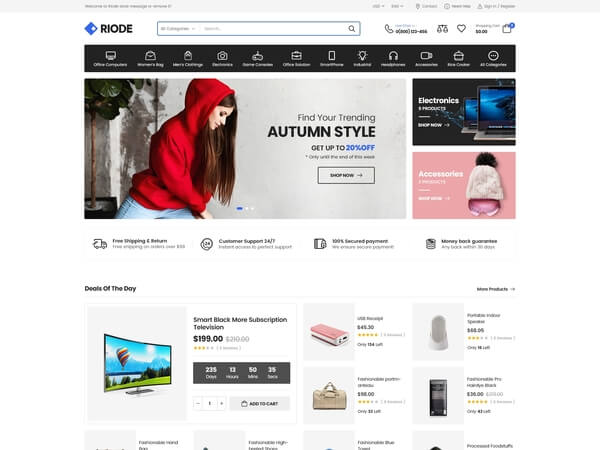The image size is (600, 450).
Task: Open the More Products link
Action: tap(495, 289)
